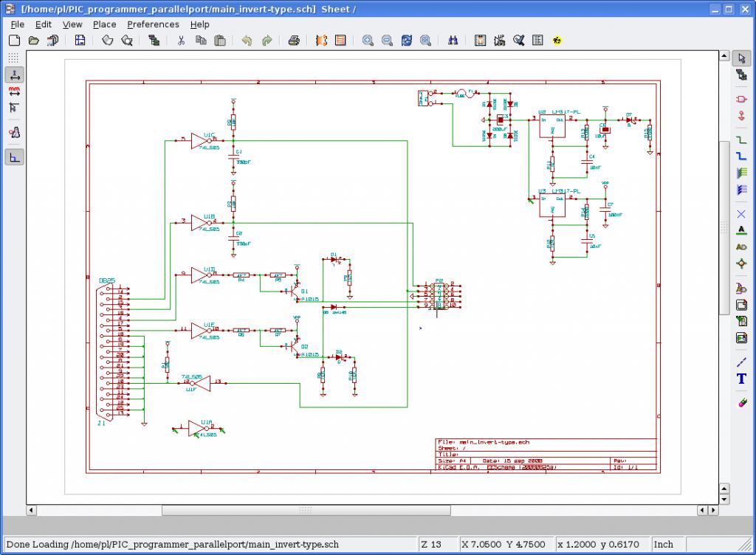Activate the Delete item eraser tool
The image size is (756, 555).
coord(741,403)
